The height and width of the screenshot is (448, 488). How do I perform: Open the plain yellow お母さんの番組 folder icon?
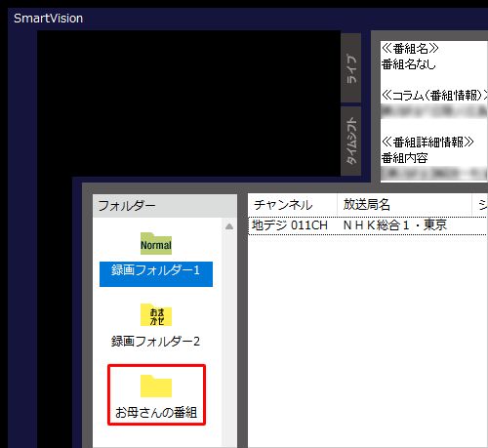pos(156,387)
